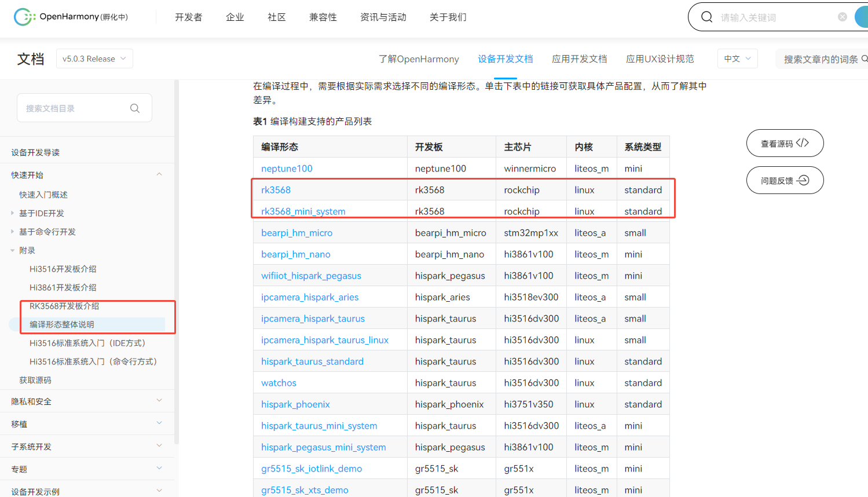
Task: Click the winnermicro chip cell
Action: [530, 169]
